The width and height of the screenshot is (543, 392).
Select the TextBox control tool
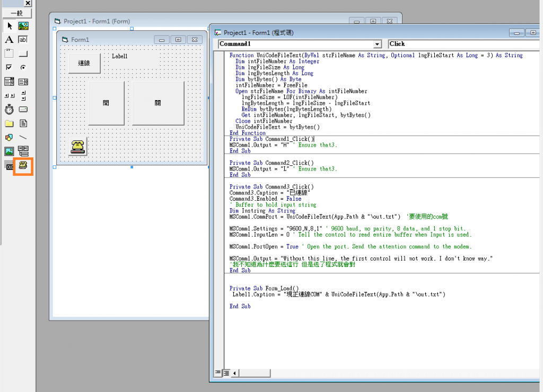pos(23,39)
